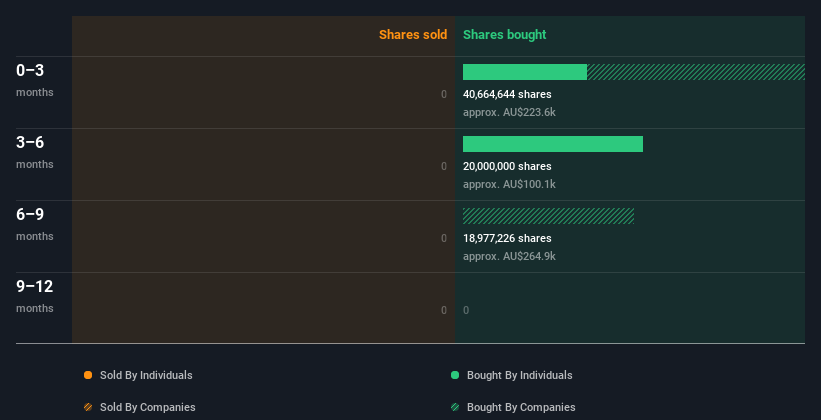Click the shares sold 0 in 9–12 months row
This screenshot has width=821, height=420.
(444, 310)
